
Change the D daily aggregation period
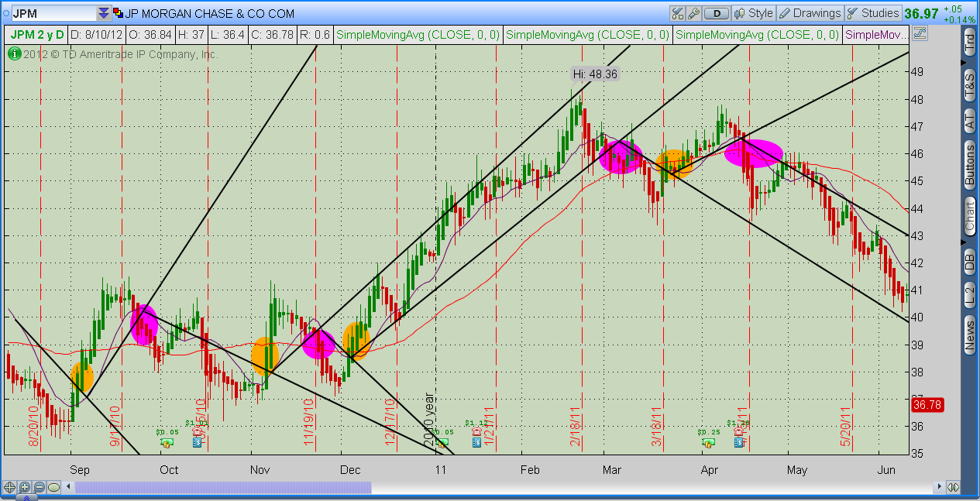(717, 13)
